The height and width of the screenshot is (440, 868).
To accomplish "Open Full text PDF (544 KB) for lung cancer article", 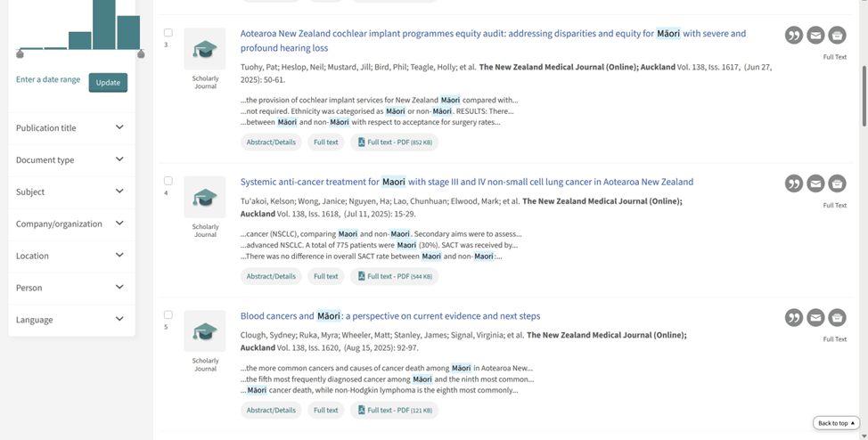I will pyautogui.click(x=394, y=276).
